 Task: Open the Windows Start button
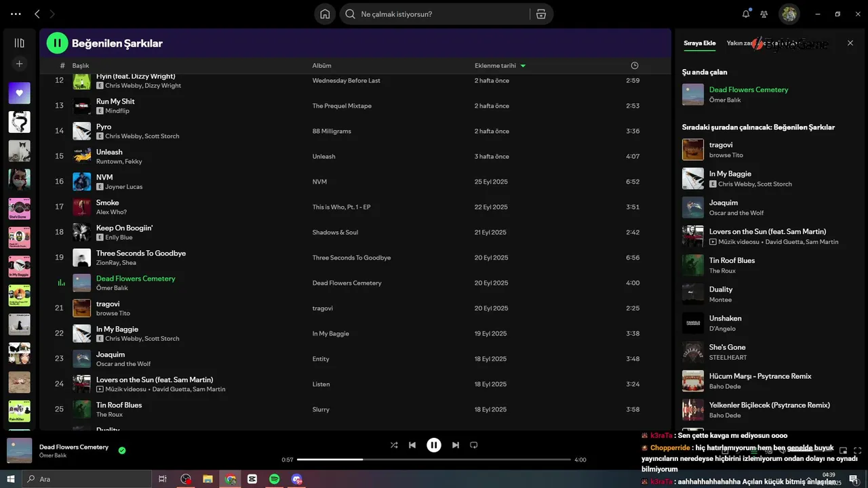[x=10, y=479]
